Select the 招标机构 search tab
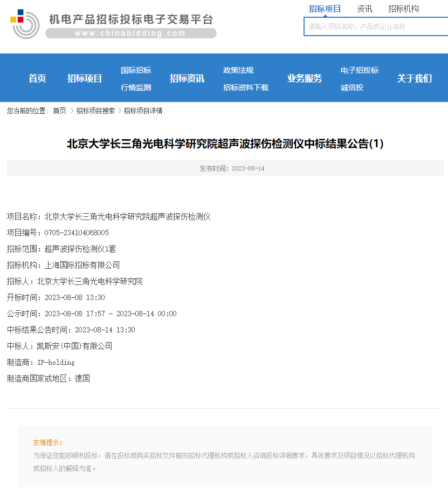The height and width of the screenshot is (497, 448). click(x=403, y=9)
